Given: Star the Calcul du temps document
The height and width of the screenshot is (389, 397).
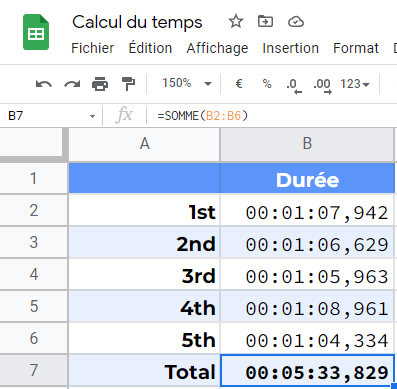Looking at the screenshot, I should (x=236, y=22).
